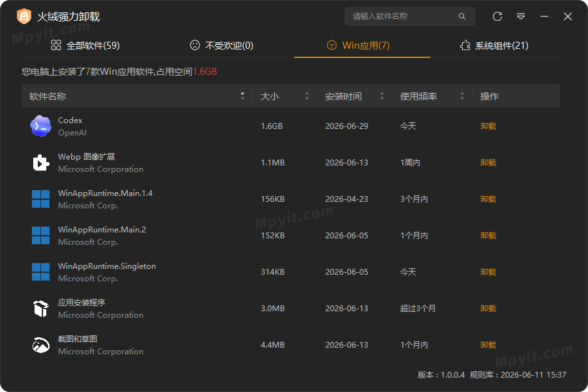Click the 1周内 usage frequency cell

point(410,163)
